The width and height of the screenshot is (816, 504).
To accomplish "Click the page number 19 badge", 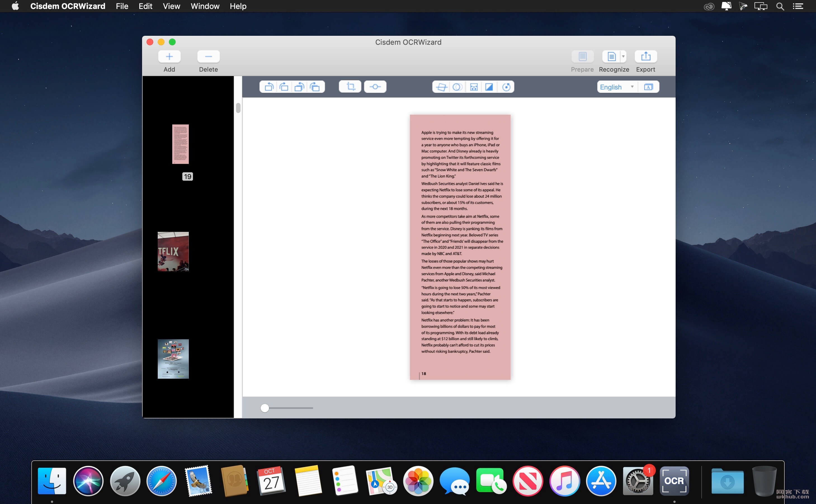I will [188, 177].
